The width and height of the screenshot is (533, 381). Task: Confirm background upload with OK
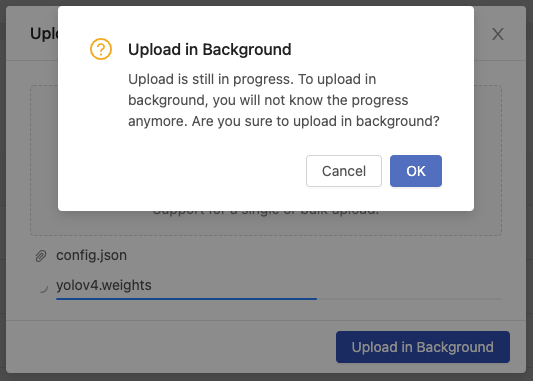coord(416,171)
